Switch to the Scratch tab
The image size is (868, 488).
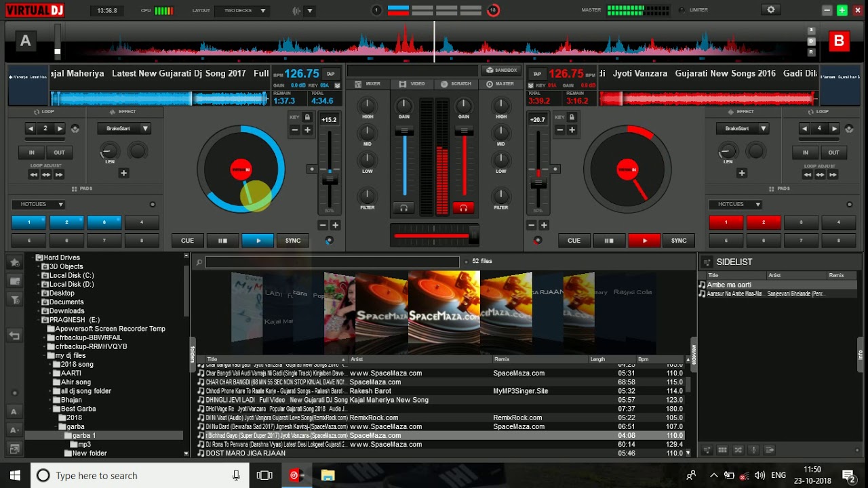456,83
